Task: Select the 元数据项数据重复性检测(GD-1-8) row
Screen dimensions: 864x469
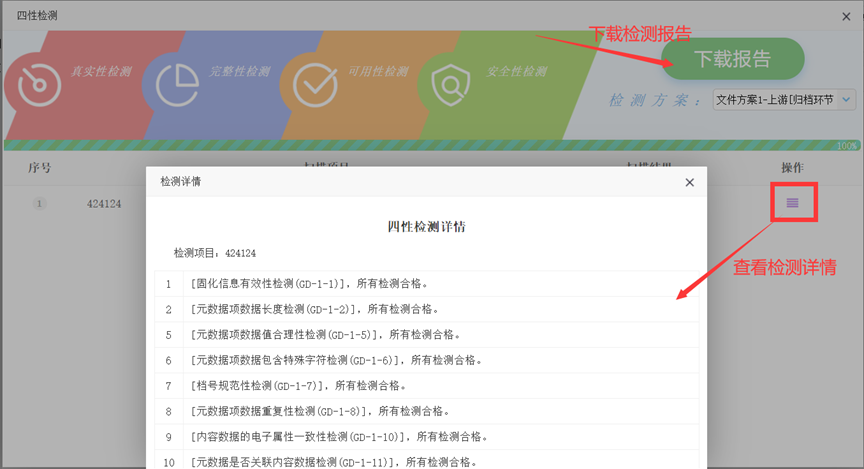Action: (x=427, y=411)
